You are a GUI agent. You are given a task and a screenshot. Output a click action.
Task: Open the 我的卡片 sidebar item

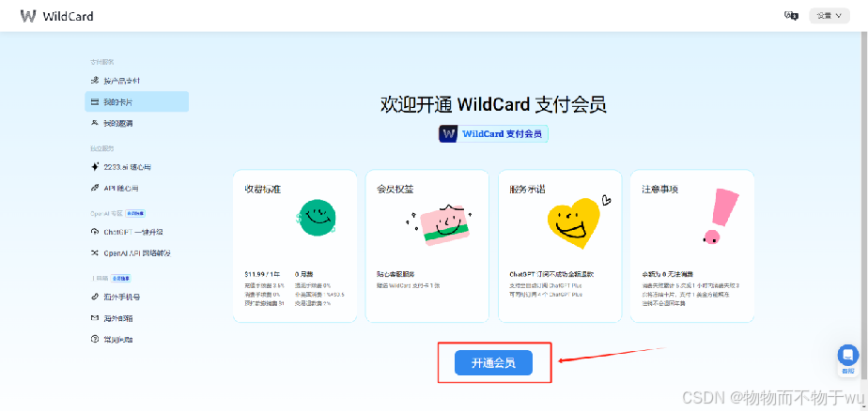coord(137,101)
